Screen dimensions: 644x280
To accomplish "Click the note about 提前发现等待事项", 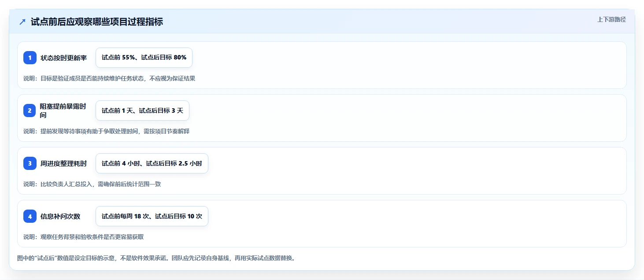I will 107,131.
